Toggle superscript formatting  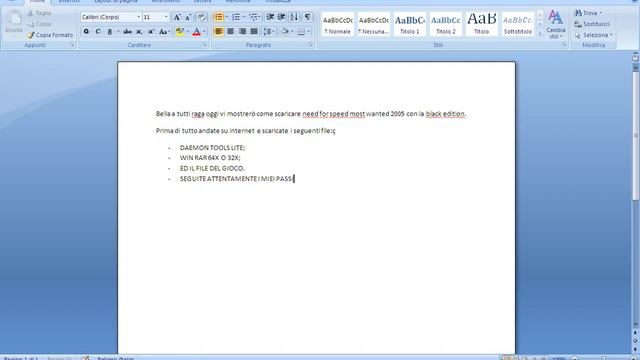point(151,31)
